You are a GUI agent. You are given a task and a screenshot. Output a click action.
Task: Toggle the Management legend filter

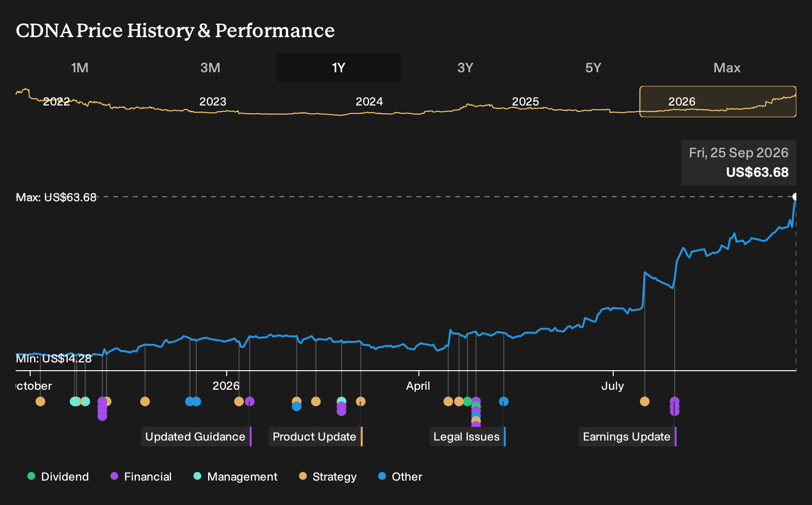click(x=235, y=477)
